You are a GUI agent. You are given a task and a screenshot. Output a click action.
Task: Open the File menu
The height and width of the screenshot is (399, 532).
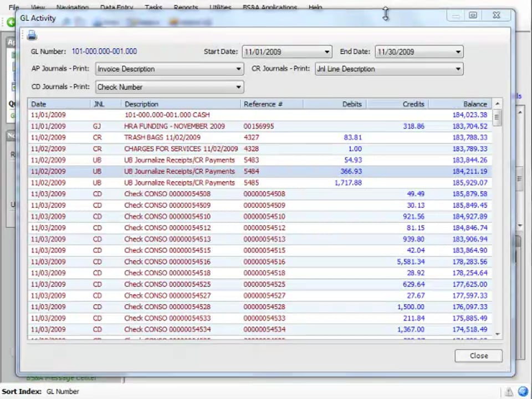coord(14,7)
